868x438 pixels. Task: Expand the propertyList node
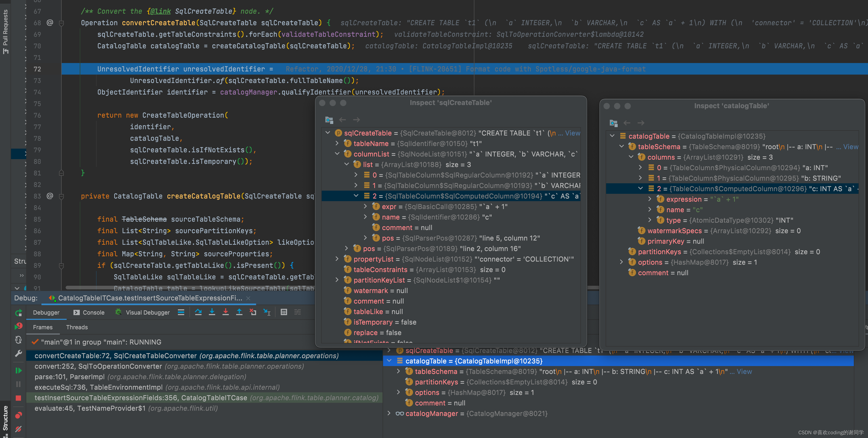(x=337, y=259)
